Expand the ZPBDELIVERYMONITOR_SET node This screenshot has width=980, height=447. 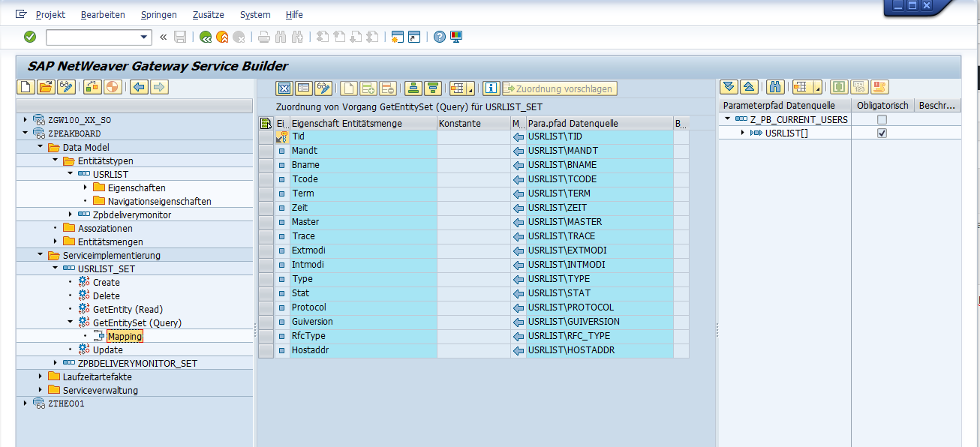point(56,363)
